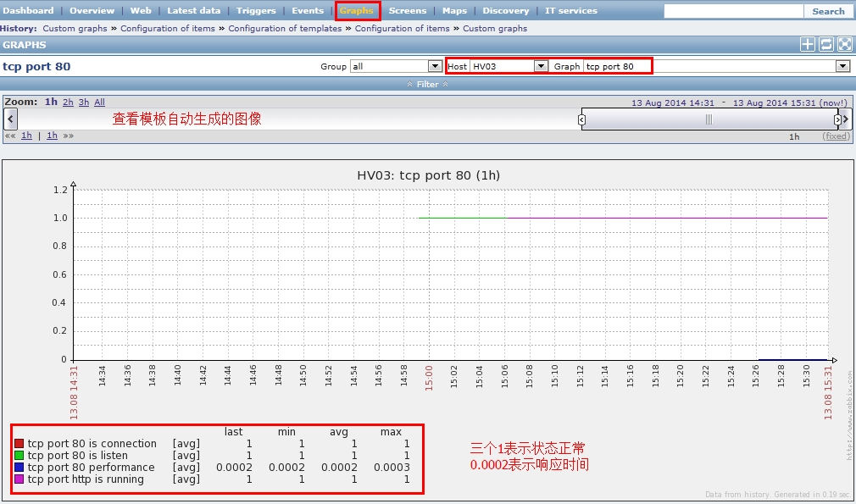Click the left arrow of the time scrollbar
The width and height of the screenshot is (856, 504).
10,119
